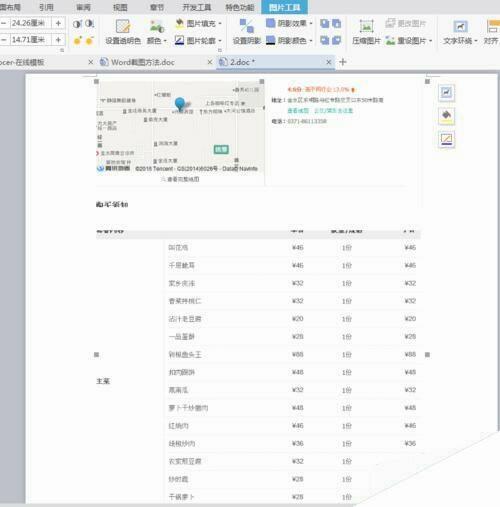This screenshot has height=507, width=500.
Task: Open picture style dialog launcher below 图片轮廓
Action: (x=220, y=50)
